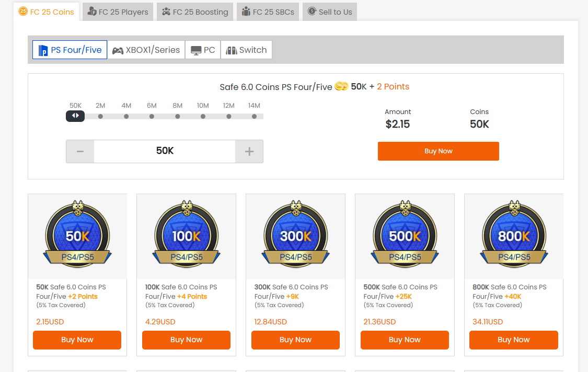Click Buy Now next to the $2.15 amount
This screenshot has height=372, width=588.
(438, 151)
